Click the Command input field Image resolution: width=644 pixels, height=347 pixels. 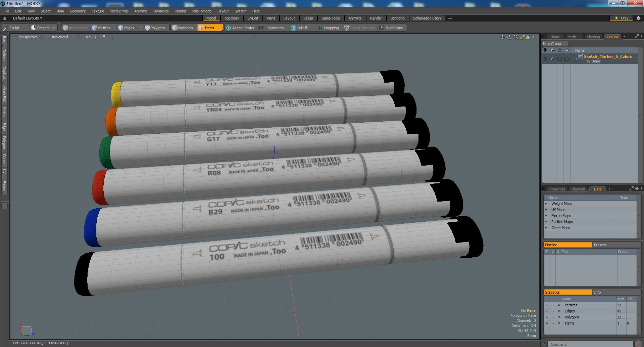590,344
